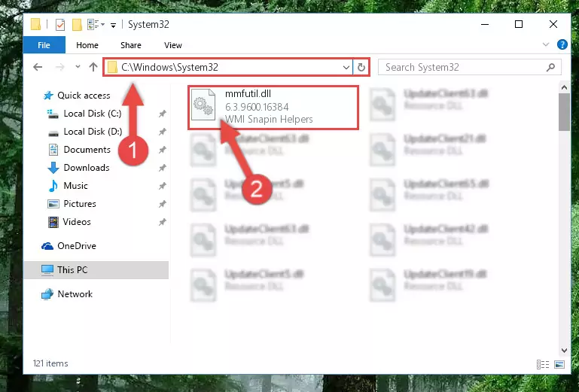Click the pin icon beside Local Disk (D:)

(162, 132)
